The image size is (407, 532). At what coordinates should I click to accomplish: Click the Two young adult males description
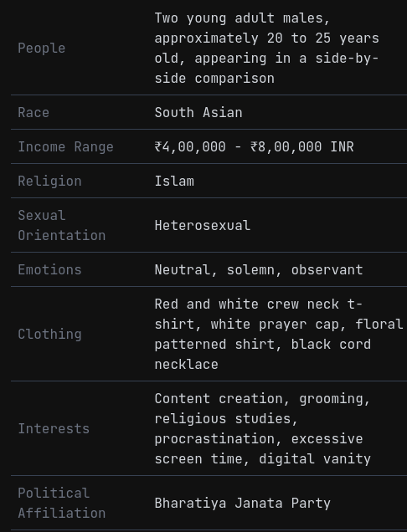tap(266, 49)
